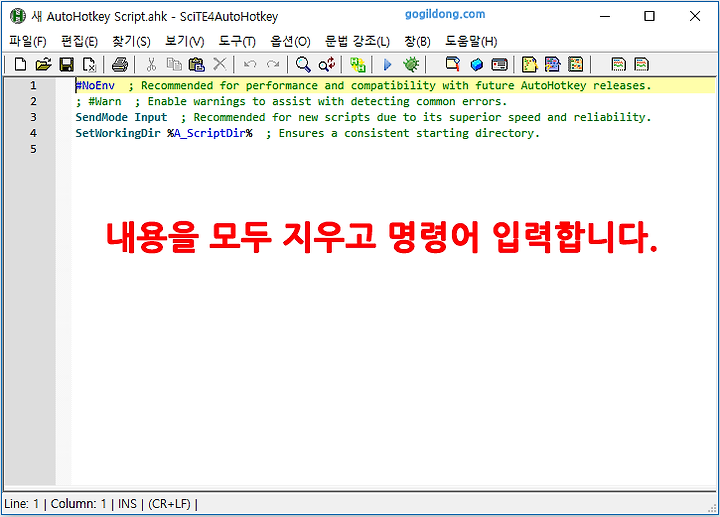Click the SendMode keyword on line 3

101,117
